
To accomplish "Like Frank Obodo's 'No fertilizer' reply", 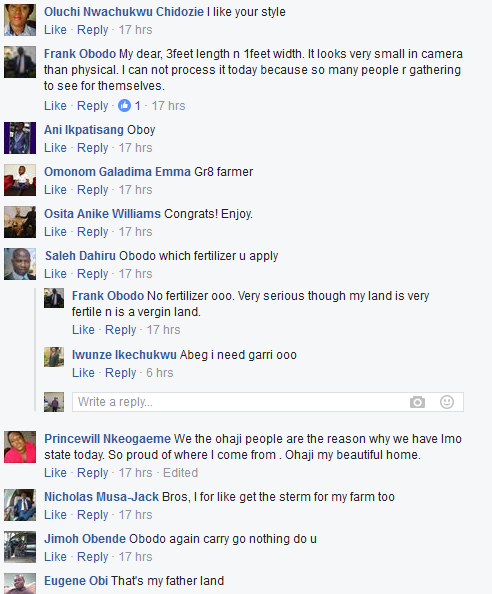I will 83,330.
